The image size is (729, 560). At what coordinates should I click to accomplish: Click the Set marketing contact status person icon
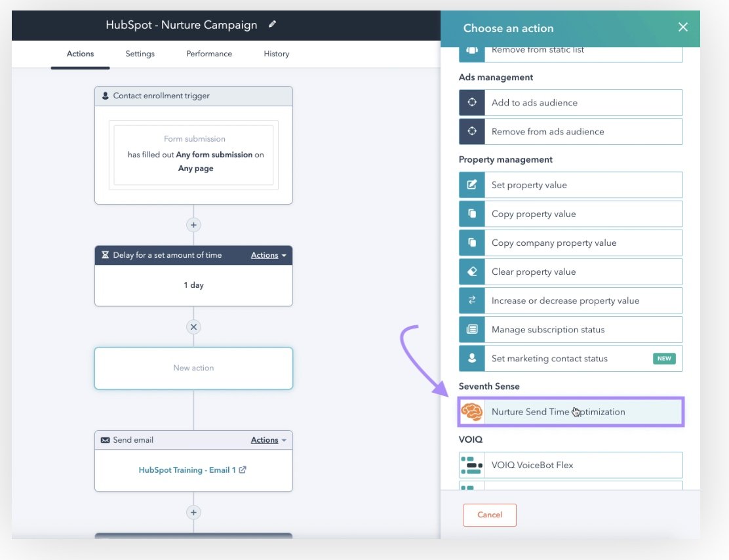[472, 358]
